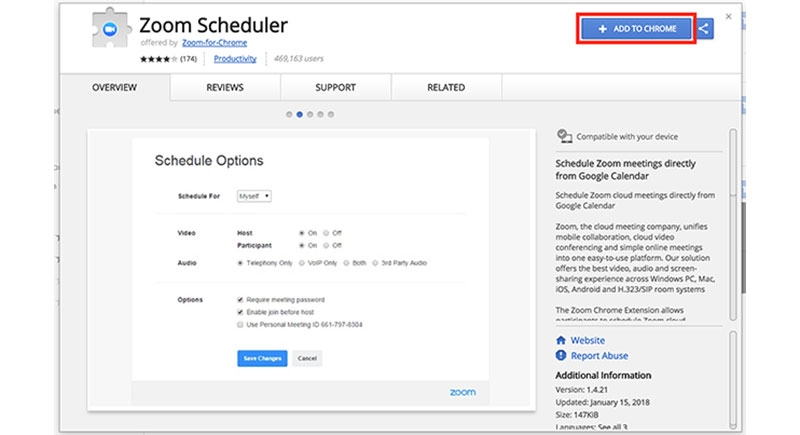Screen dimensions: 800x435
Task: Click the star rating
Action: pyautogui.click(x=159, y=59)
